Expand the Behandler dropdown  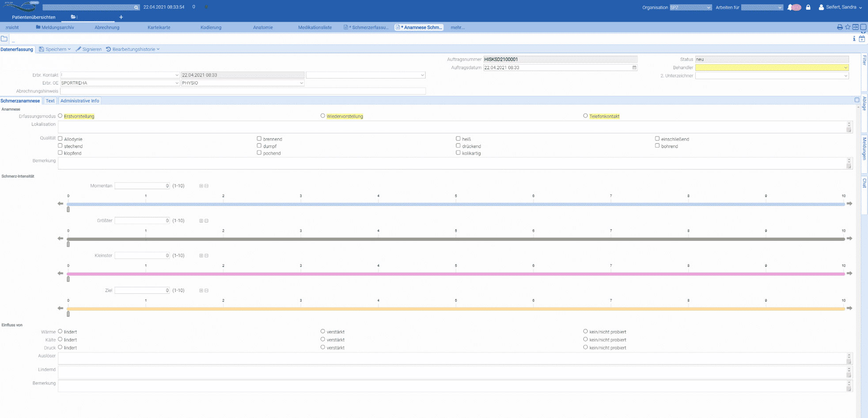coord(845,68)
